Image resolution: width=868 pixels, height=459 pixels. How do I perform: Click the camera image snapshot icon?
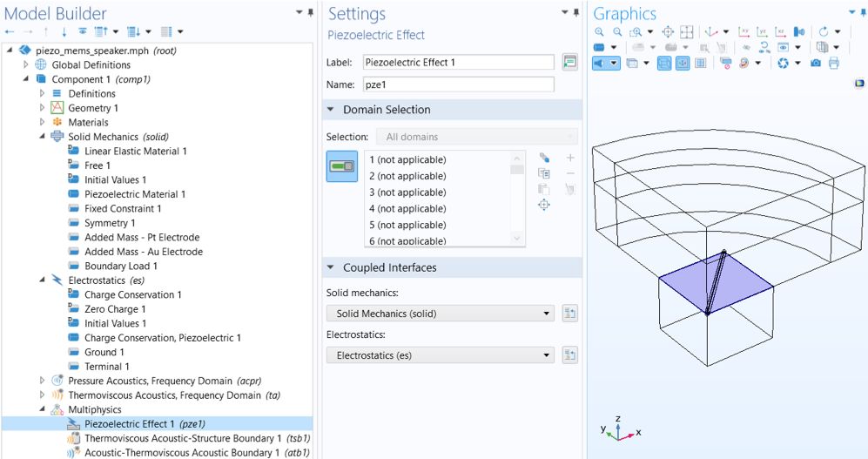pos(815,63)
